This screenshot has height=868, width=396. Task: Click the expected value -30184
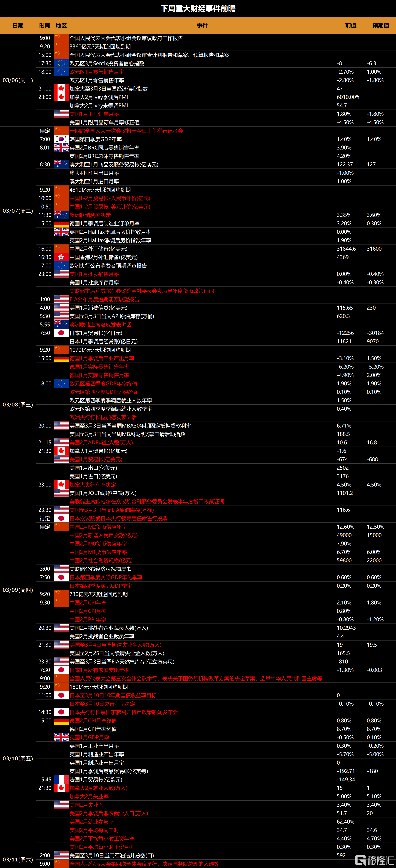tap(375, 333)
